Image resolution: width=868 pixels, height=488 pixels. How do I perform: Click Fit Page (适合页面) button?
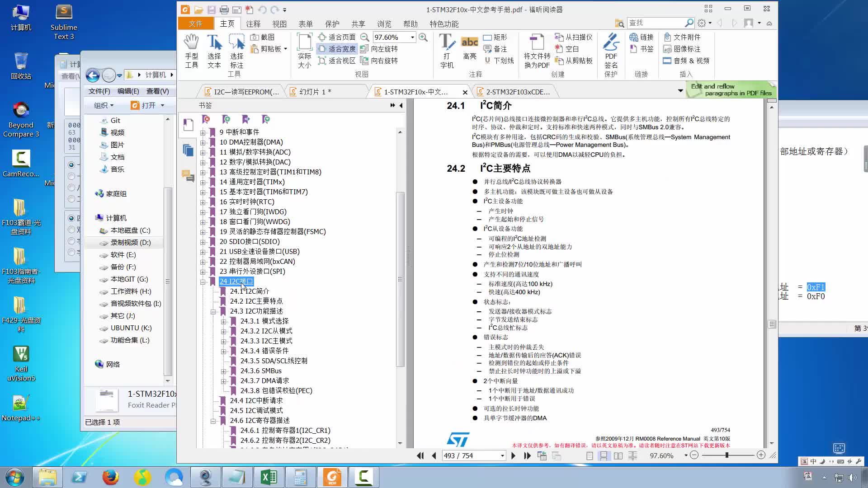[x=337, y=37]
